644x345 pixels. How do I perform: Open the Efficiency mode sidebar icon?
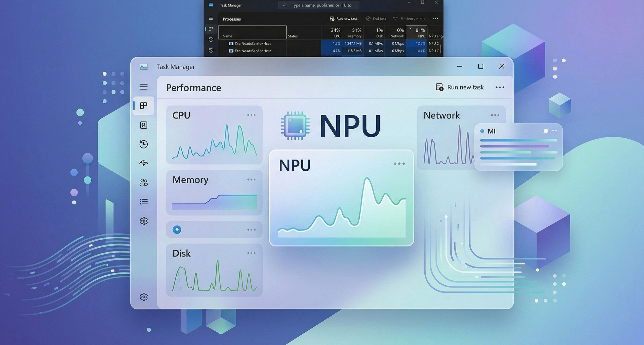(144, 125)
